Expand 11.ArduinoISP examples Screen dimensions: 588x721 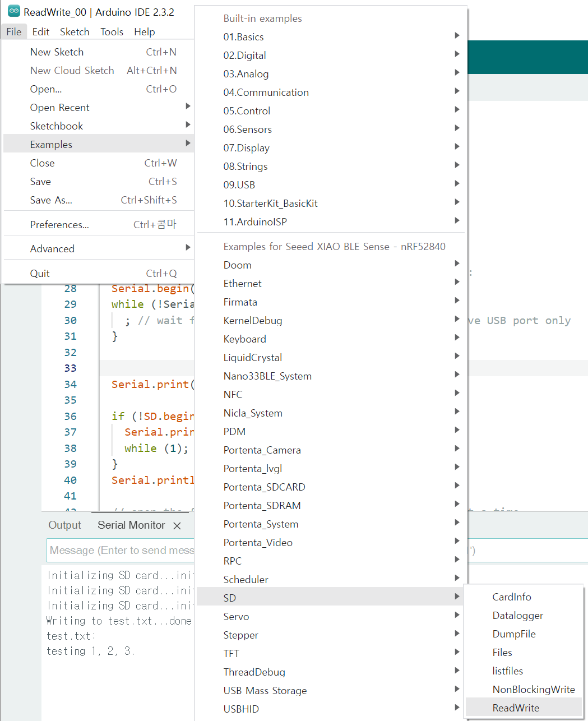331,222
